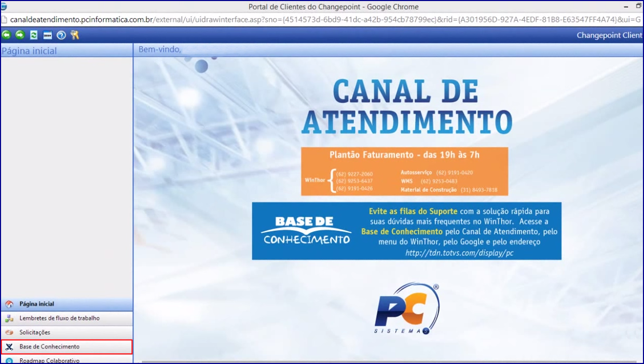The width and height of the screenshot is (644, 364).
Task: Open the Solicitações menu item
Action: 66,332
